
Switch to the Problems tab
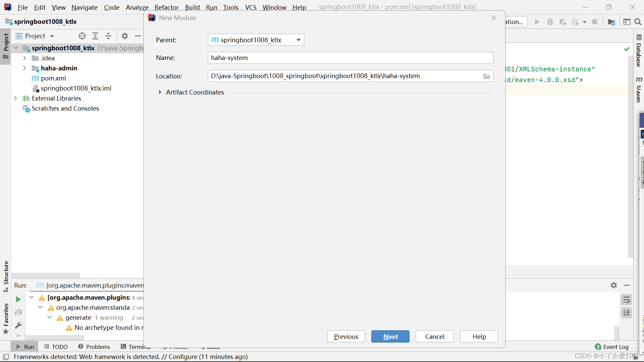(x=94, y=347)
